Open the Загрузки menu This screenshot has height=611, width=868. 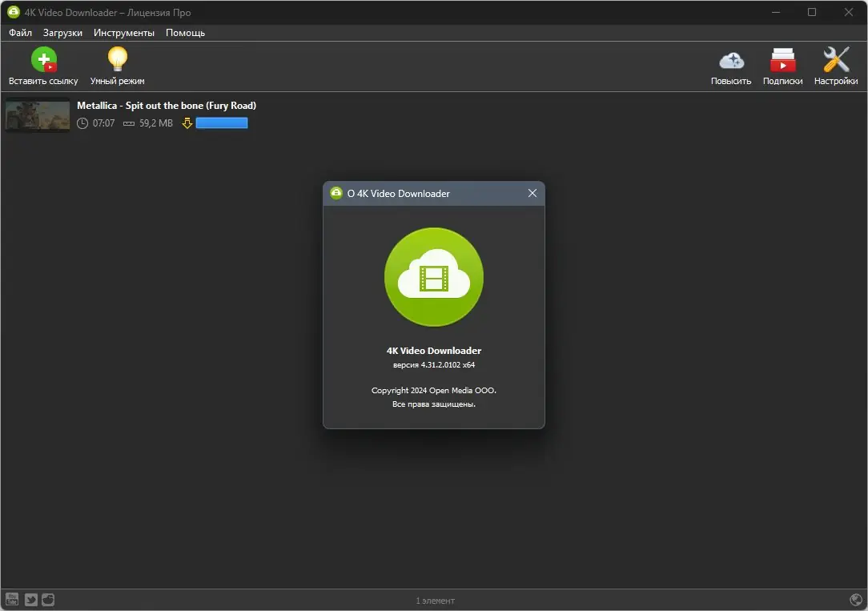tap(62, 33)
